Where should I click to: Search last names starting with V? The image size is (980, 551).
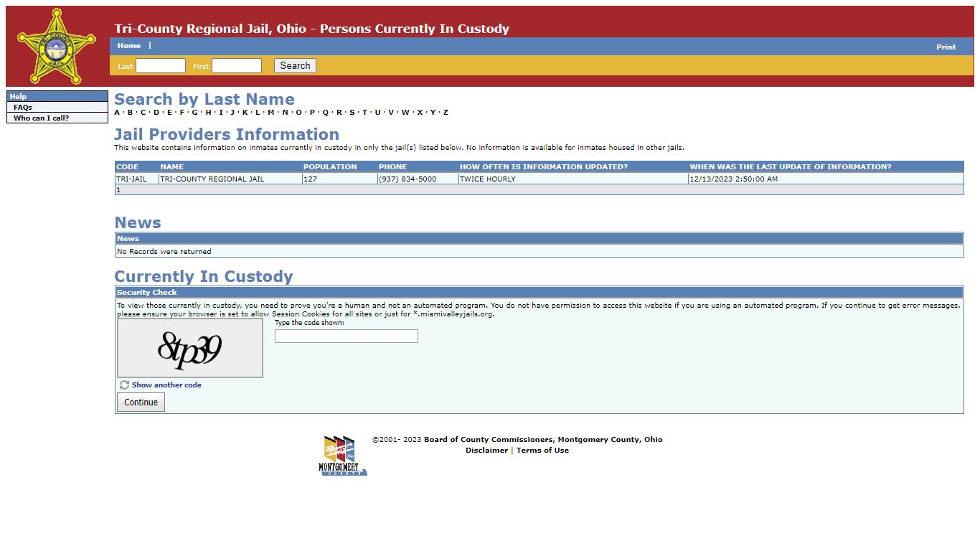pyautogui.click(x=391, y=113)
